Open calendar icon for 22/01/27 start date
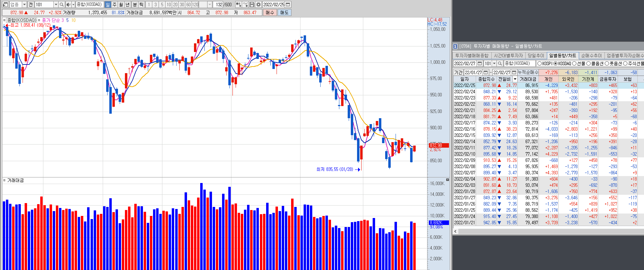Image resolution: width=644 pixels, height=270 pixels. point(486,72)
